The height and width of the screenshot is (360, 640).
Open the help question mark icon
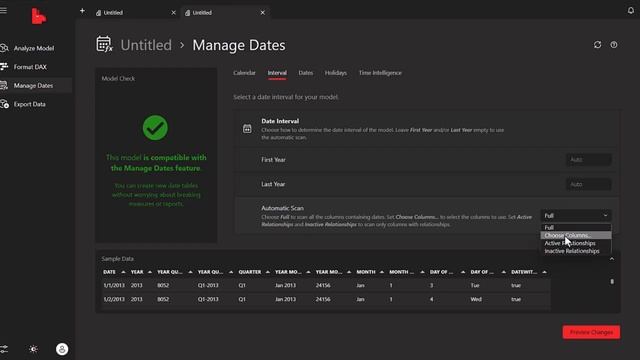614,44
